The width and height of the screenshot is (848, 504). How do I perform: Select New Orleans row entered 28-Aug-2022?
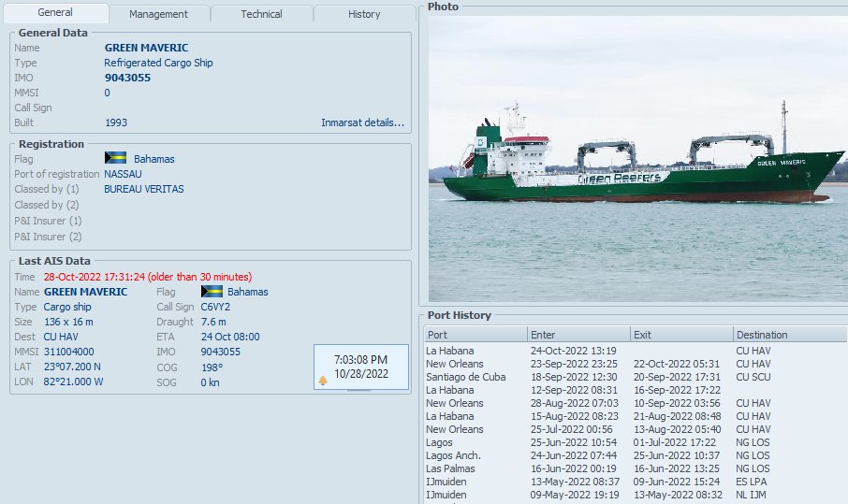[x=636, y=403]
